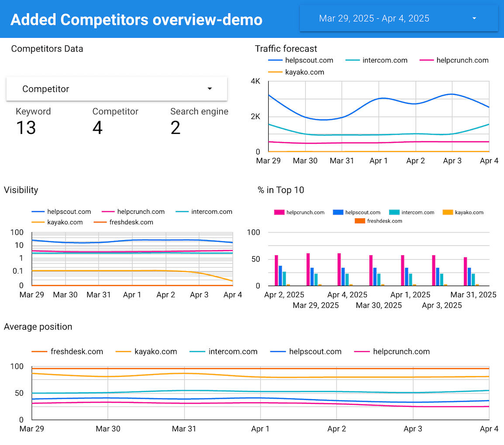Click the date range dropdown arrow
The image size is (504, 445).
click(x=474, y=18)
